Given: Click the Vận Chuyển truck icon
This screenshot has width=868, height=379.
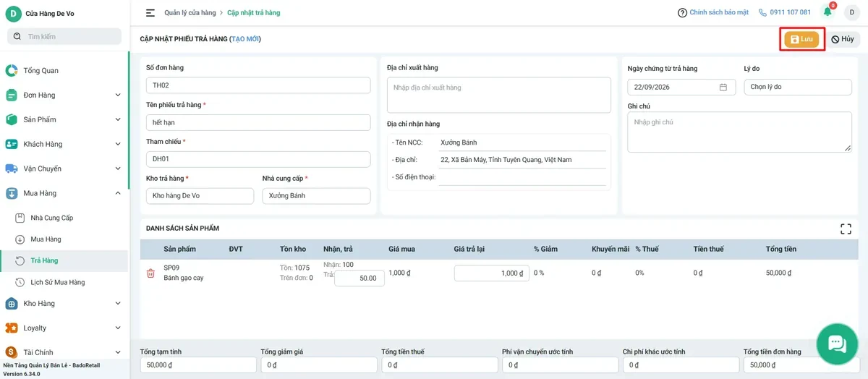Looking at the screenshot, I should [x=12, y=169].
